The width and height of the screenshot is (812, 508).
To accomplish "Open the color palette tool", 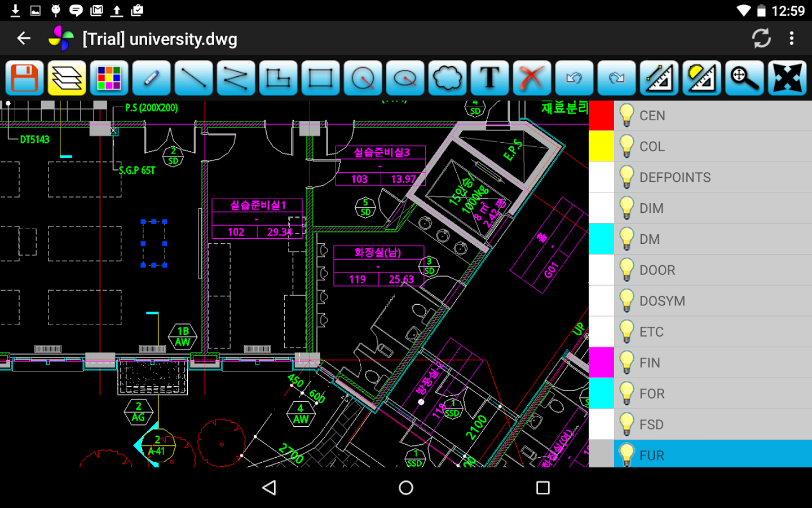I will coord(108,78).
